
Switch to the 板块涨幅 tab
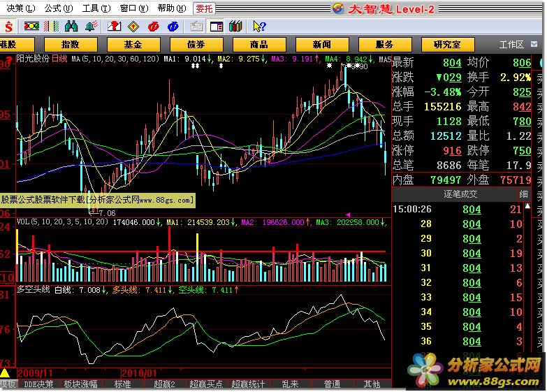coord(80,384)
